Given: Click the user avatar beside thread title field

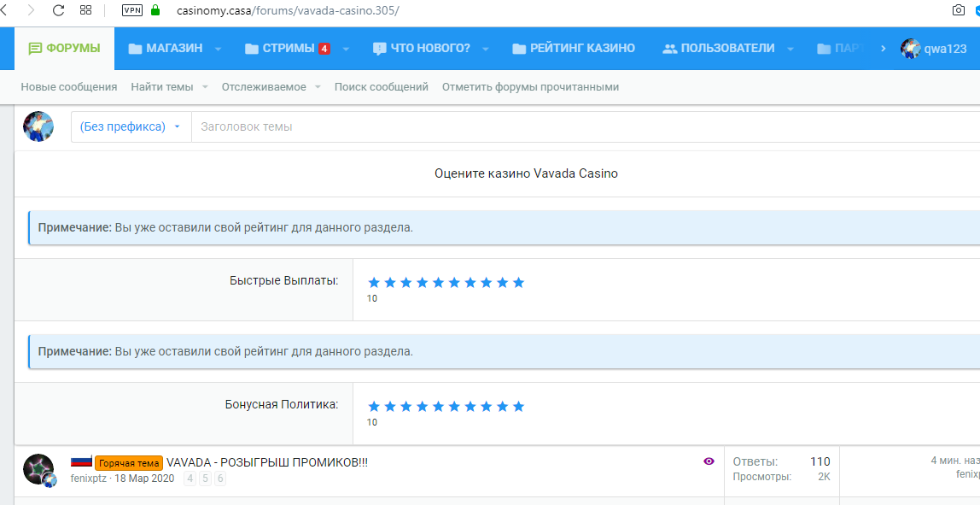Looking at the screenshot, I should pyautogui.click(x=38, y=126).
